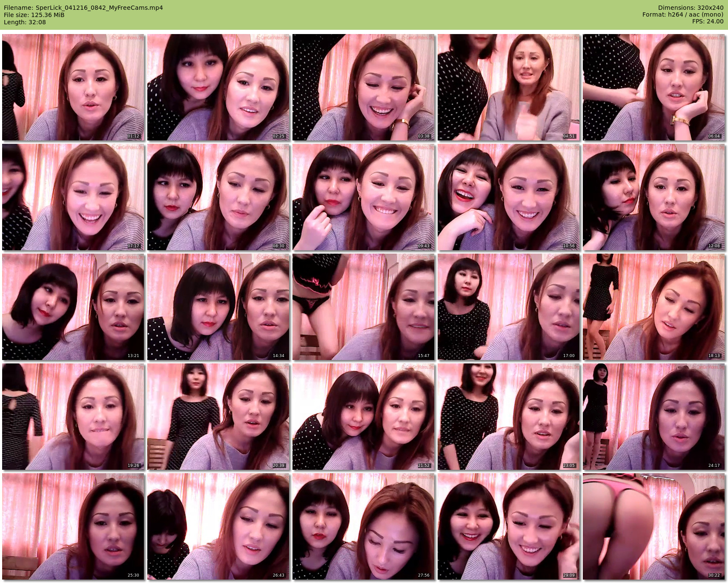Open the frame thumbnail at 29:09

[509, 526]
